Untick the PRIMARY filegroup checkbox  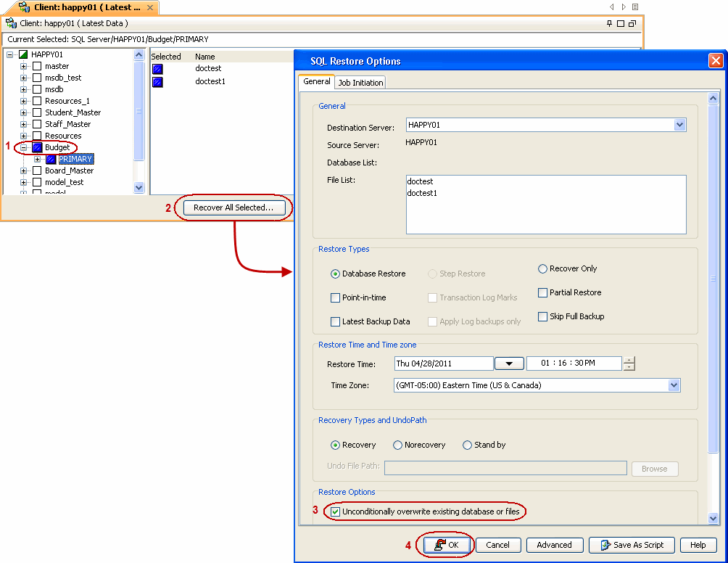[x=51, y=160]
